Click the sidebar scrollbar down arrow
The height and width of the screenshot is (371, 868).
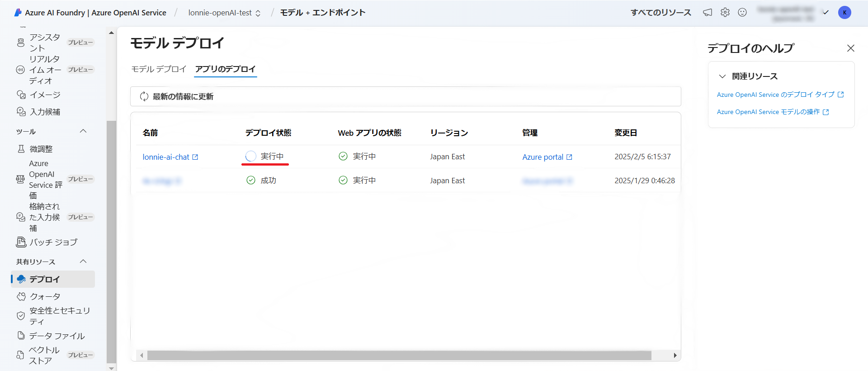[x=111, y=368]
